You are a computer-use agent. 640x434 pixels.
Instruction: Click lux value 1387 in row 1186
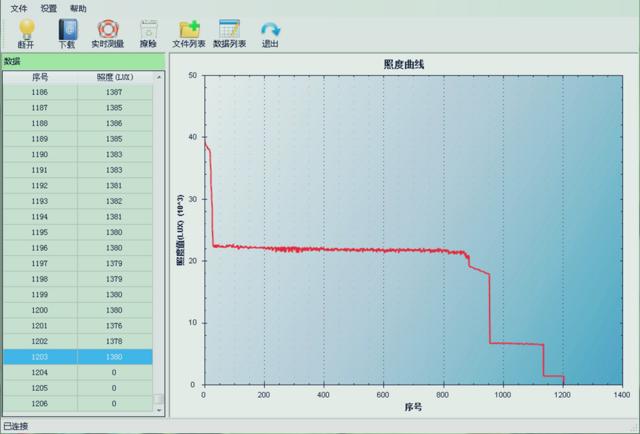click(114, 92)
